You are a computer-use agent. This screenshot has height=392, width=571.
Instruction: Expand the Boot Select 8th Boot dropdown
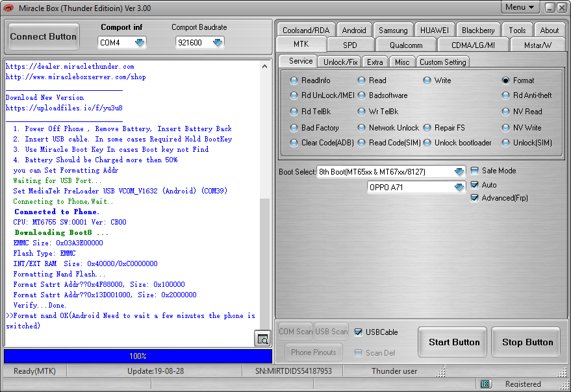(x=459, y=171)
